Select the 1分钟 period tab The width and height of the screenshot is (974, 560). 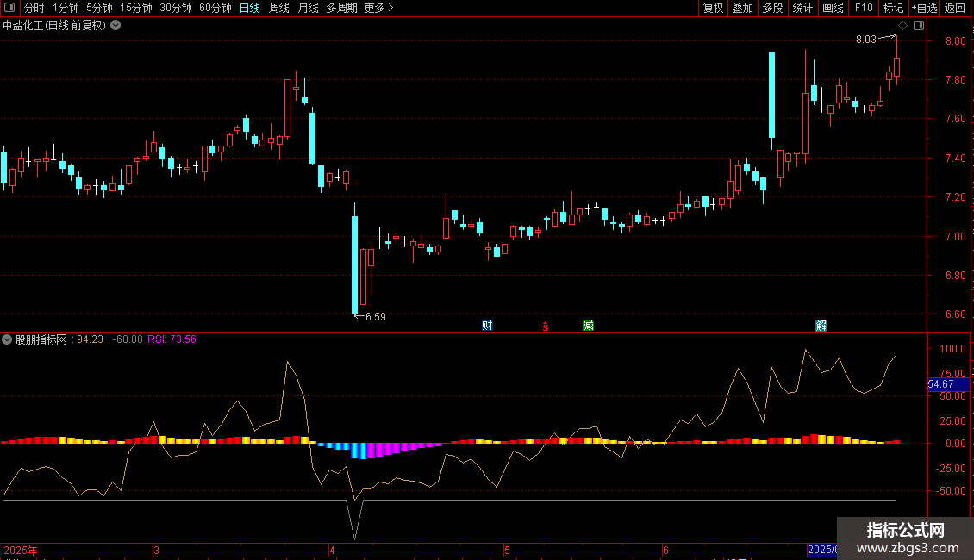[x=66, y=8]
